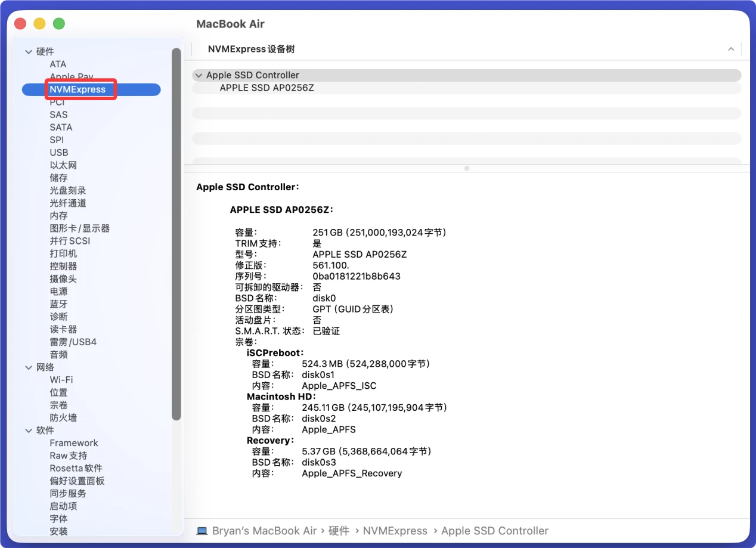Click the laptop icon in path bar
756x548 pixels.
[x=202, y=531]
